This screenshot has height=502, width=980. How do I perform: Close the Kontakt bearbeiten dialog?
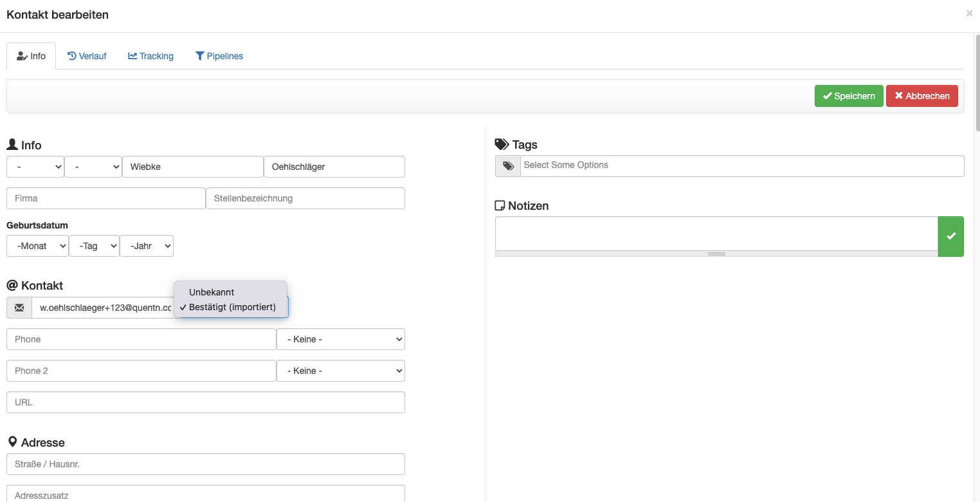click(969, 14)
